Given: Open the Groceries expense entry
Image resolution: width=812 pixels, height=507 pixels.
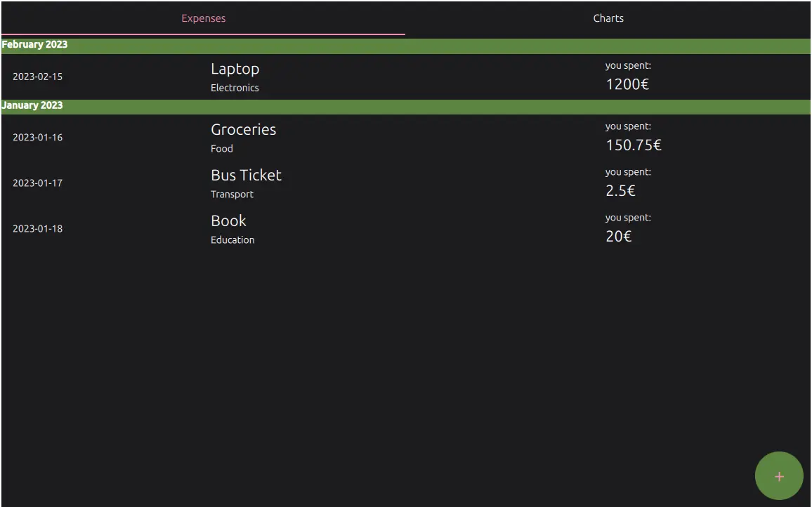Looking at the screenshot, I should click(x=243, y=130).
